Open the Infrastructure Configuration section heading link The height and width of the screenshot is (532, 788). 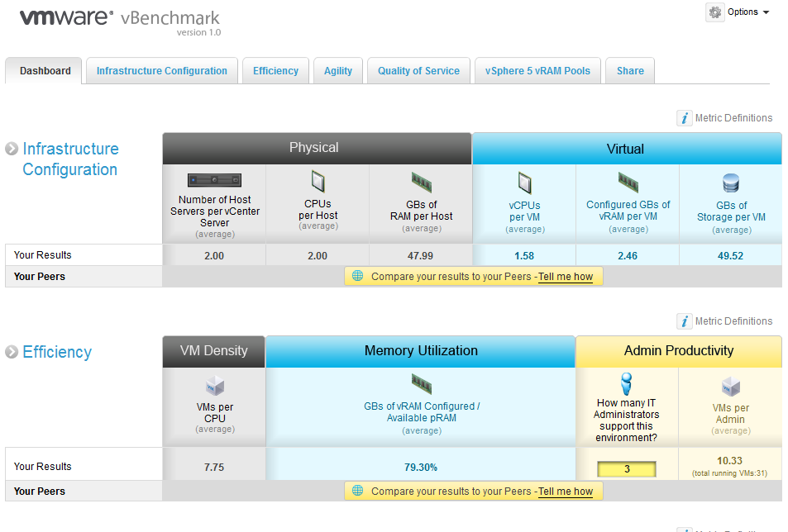(70, 159)
